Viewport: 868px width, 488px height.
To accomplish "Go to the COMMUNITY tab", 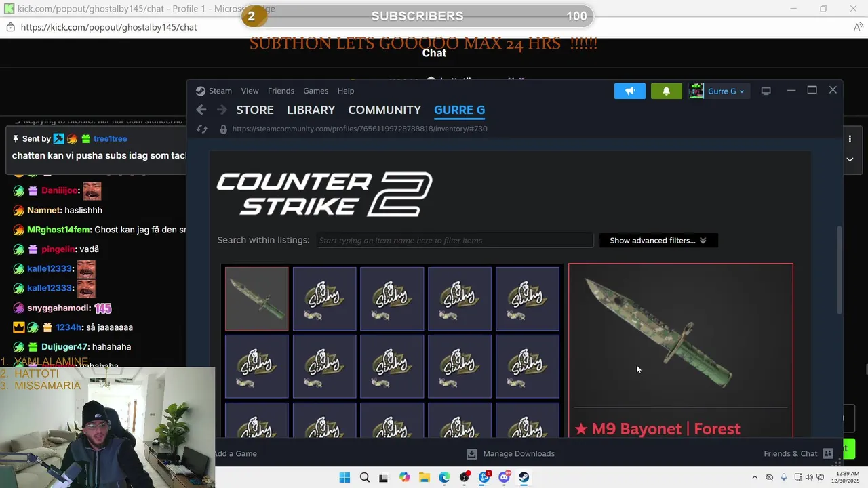I will pyautogui.click(x=384, y=110).
